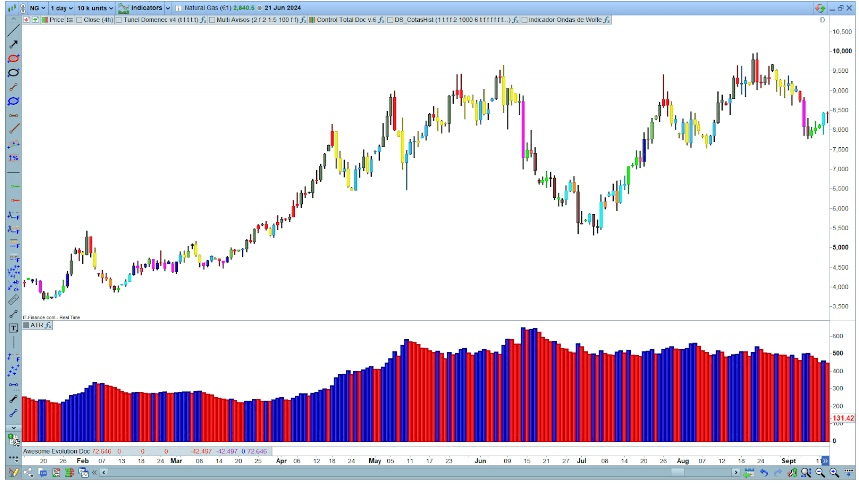
Task: Click the red add-indicator icon before Price
Action: coord(26,20)
